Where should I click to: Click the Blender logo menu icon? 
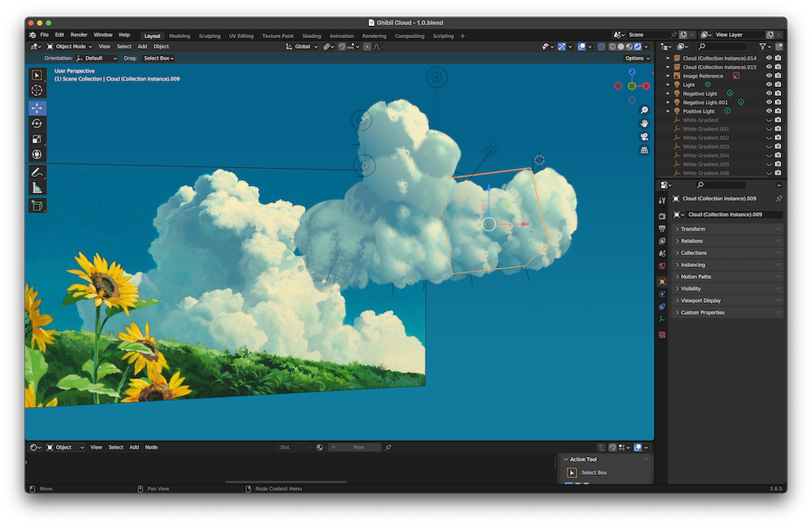tap(32, 35)
